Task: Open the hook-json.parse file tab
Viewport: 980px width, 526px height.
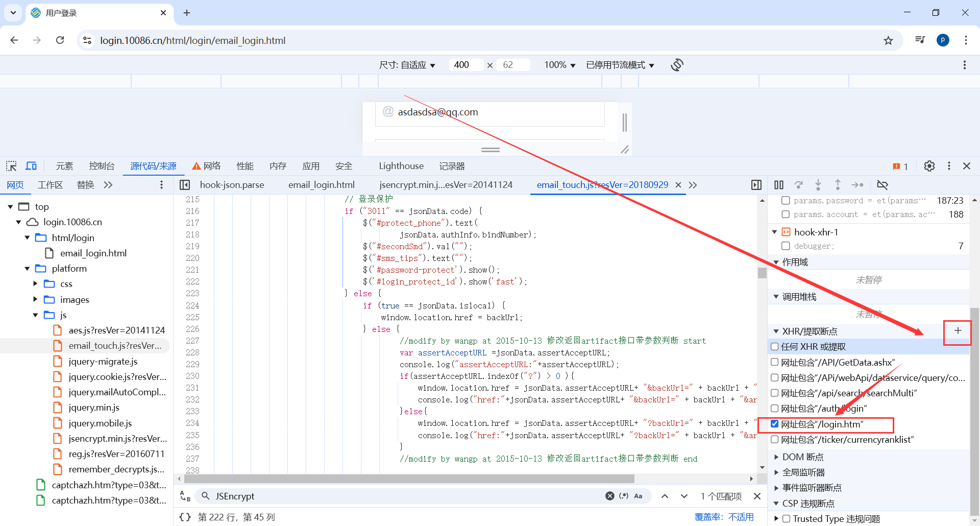Action: [232, 185]
